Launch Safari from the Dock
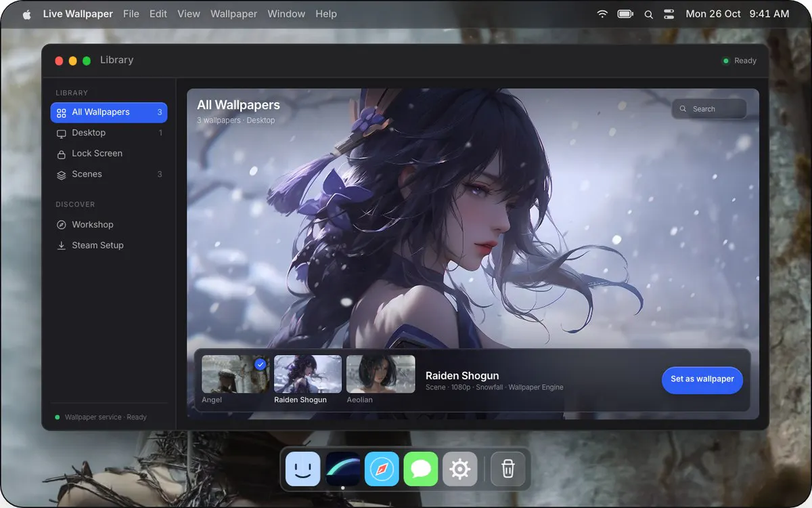 pos(382,469)
